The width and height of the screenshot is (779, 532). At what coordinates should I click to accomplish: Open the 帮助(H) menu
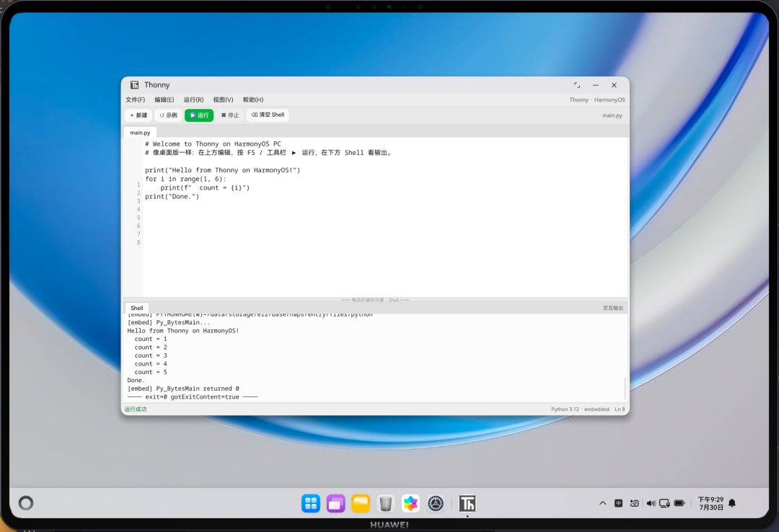click(x=253, y=100)
